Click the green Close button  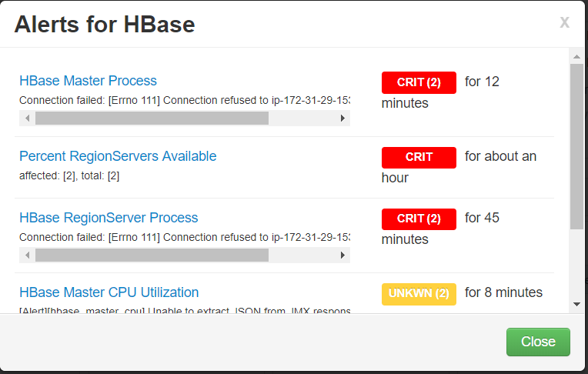538,342
